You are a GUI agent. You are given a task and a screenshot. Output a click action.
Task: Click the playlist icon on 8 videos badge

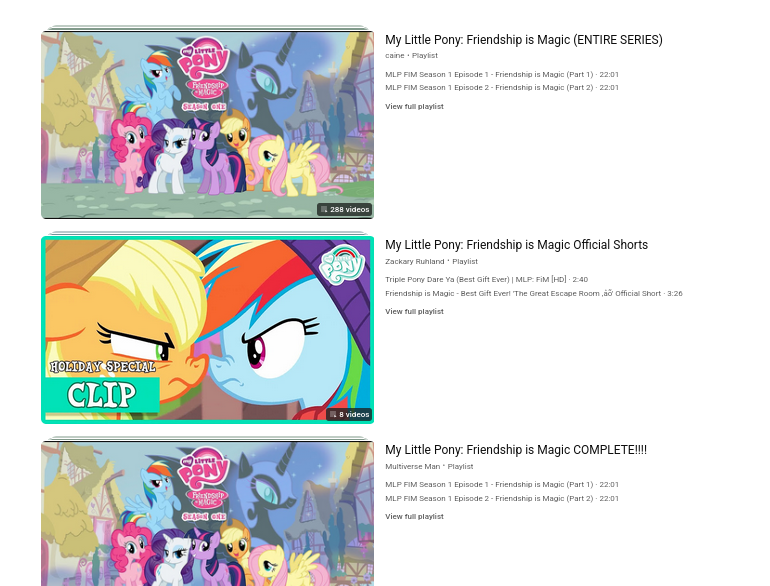point(333,415)
